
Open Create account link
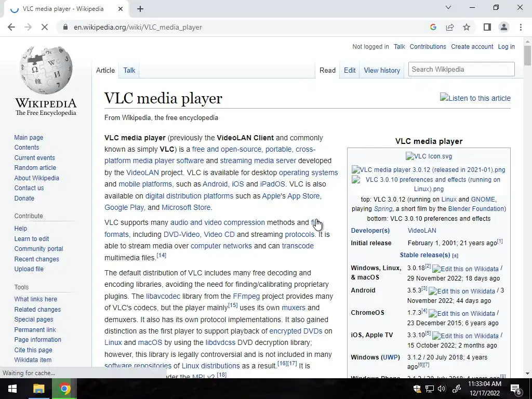(472, 47)
